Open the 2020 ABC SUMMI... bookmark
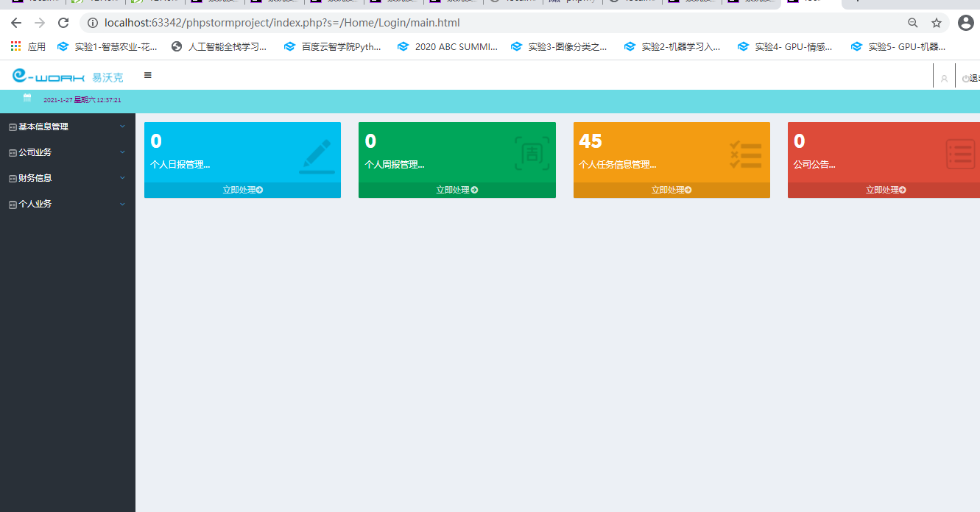This screenshot has height=512, width=980. (x=448, y=46)
